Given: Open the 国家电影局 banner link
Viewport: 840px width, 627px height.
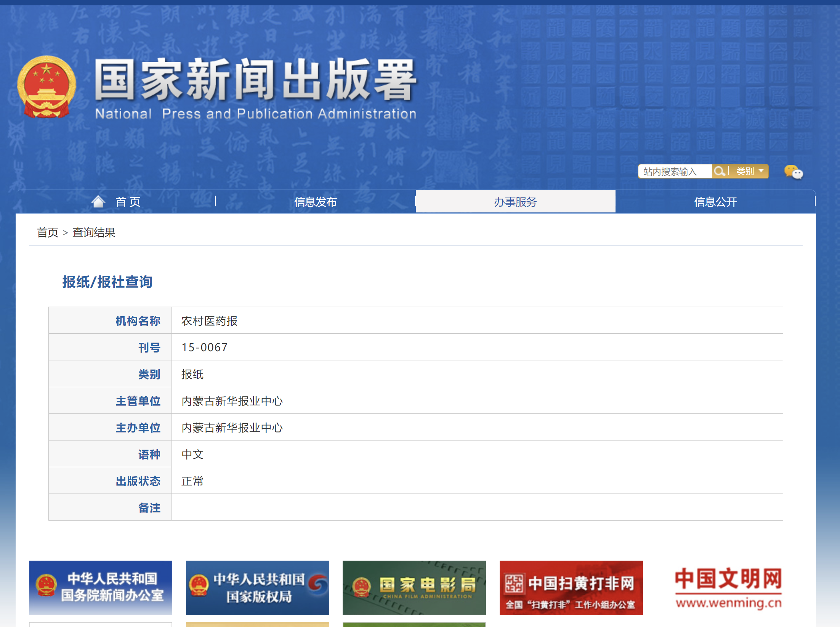Looking at the screenshot, I should click(414, 587).
